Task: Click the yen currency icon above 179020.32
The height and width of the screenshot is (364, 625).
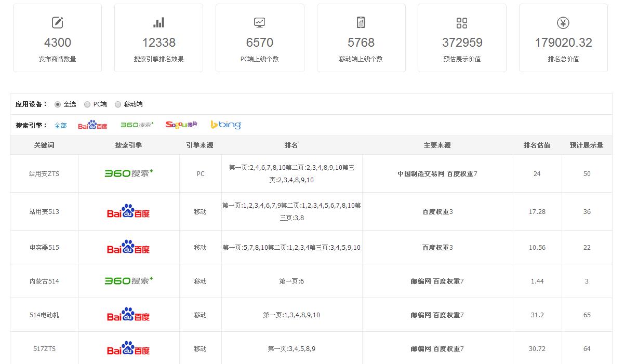Action: pyautogui.click(x=563, y=23)
